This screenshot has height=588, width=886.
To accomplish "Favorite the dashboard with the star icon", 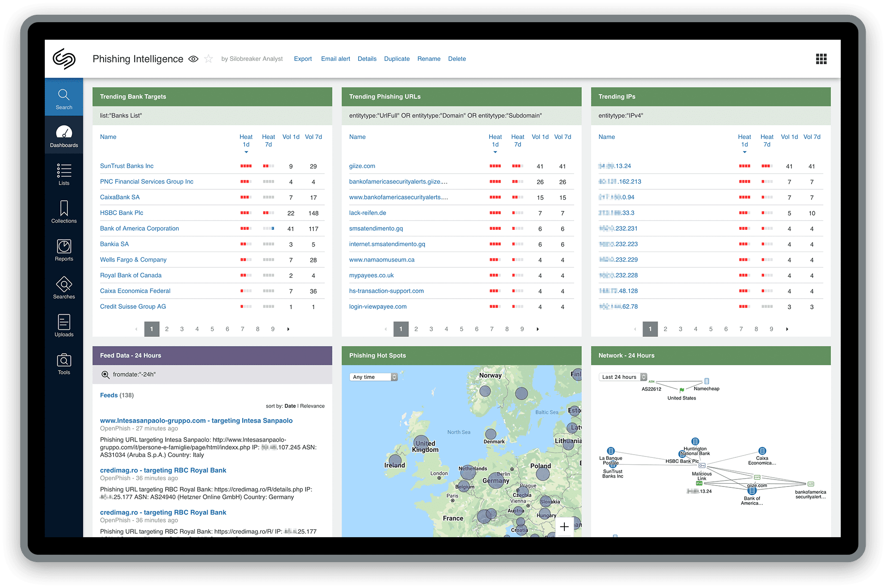I will tap(209, 59).
